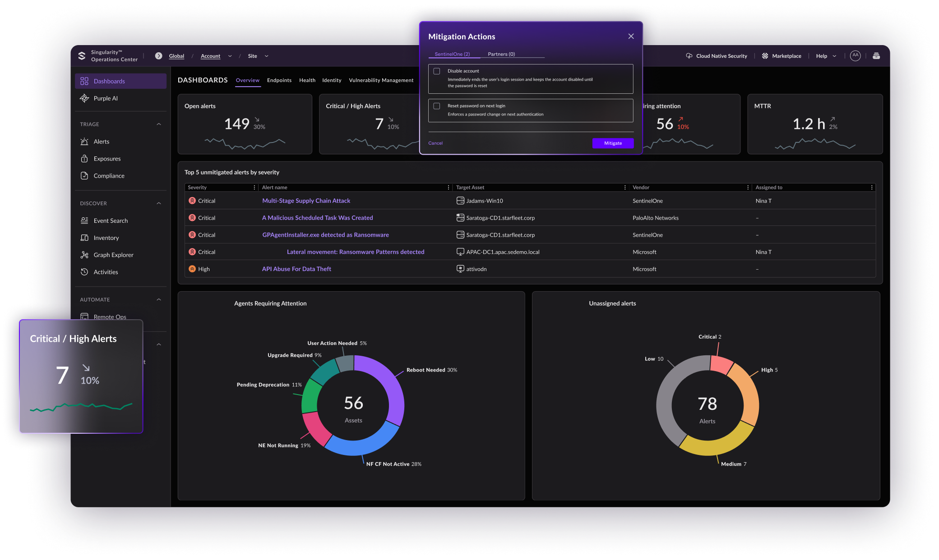939x560 pixels.
Task: Open Activities history icon
Action: pos(84,272)
